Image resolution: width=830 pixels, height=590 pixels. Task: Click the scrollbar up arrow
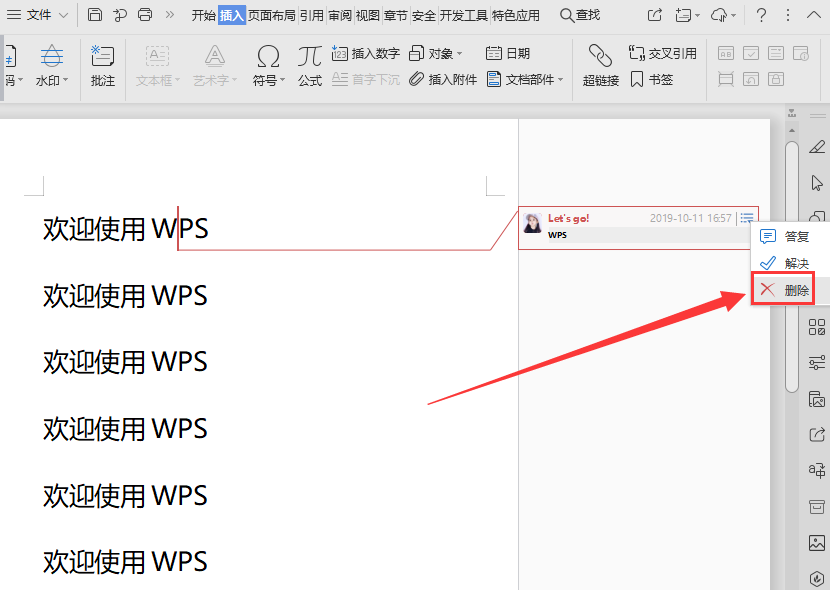point(792,130)
